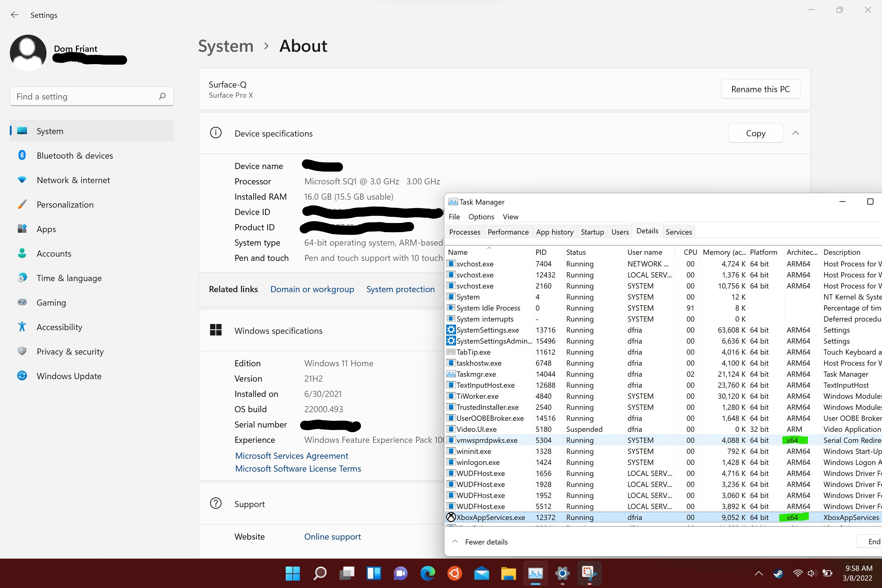Open Windows Update settings page
The image size is (882, 588).
point(69,376)
